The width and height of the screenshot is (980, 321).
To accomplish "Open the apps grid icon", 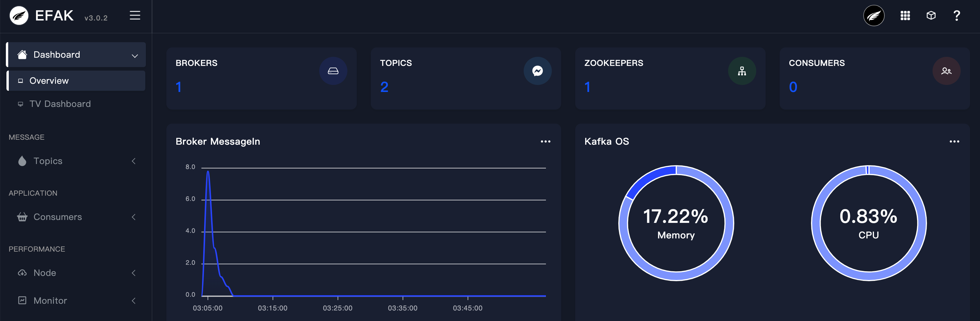I will [905, 16].
